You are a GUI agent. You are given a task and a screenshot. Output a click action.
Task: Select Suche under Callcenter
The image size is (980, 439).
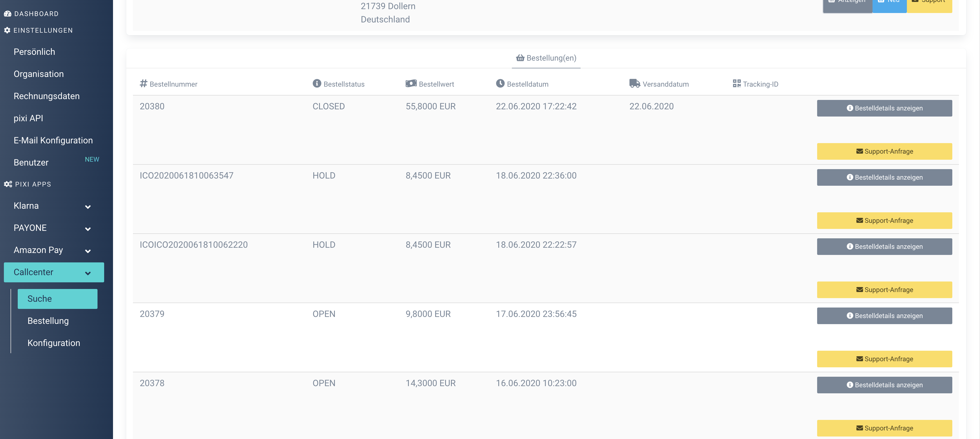coord(57,299)
